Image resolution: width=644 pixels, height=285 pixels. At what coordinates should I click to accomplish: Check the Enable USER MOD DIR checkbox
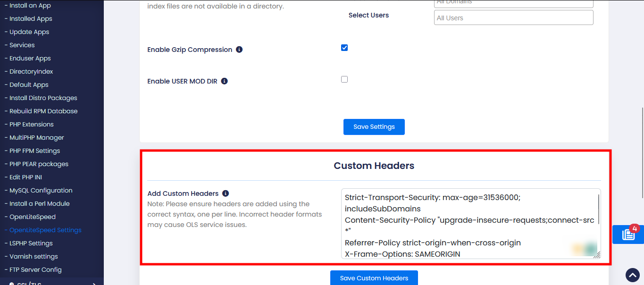pyautogui.click(x=344, y=79)
